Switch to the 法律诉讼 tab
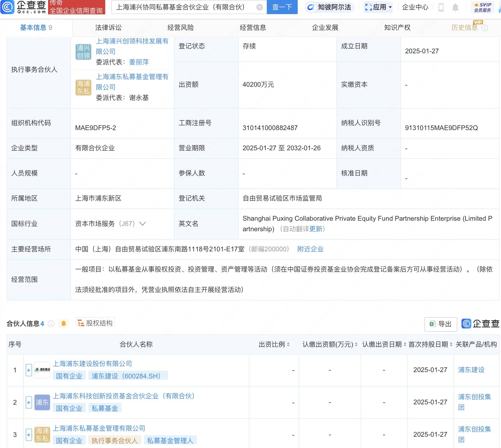The height and width of the screenshot is (448, 501). click(x=108, y=28)
